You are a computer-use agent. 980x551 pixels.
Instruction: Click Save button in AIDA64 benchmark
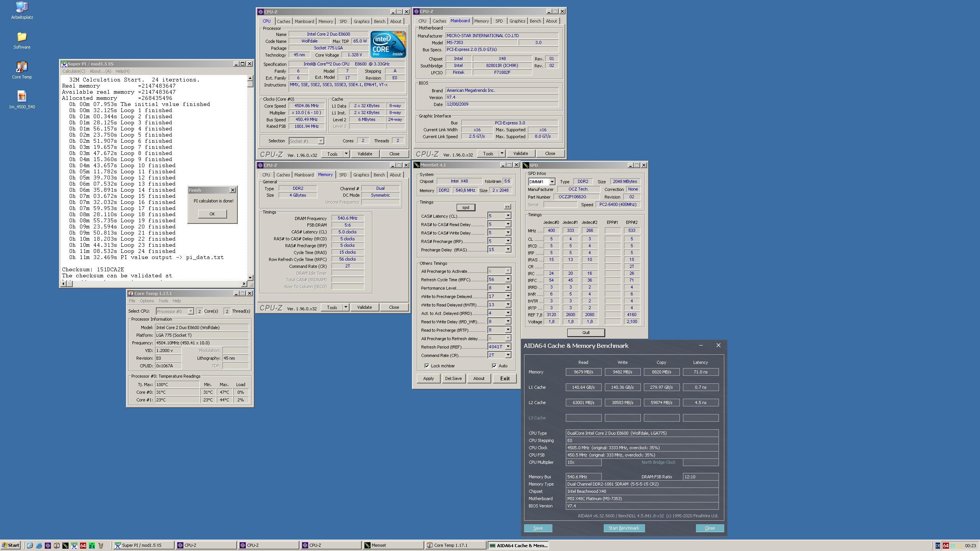538,528
